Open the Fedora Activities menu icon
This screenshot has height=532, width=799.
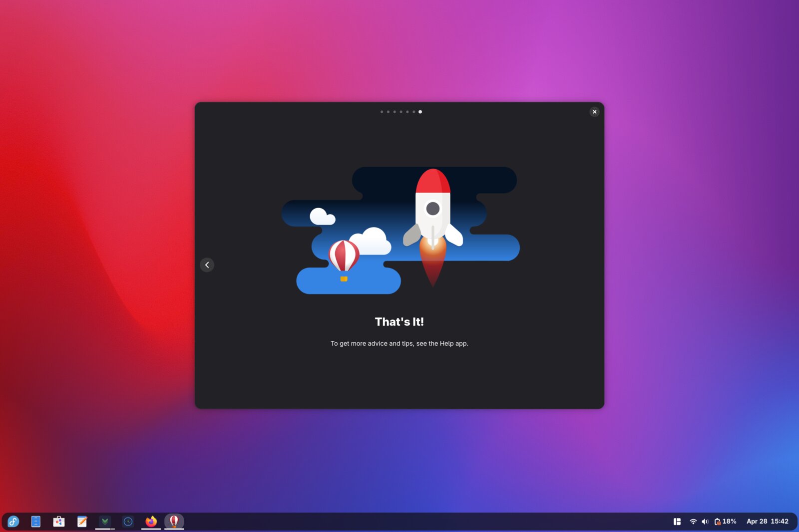12,522
